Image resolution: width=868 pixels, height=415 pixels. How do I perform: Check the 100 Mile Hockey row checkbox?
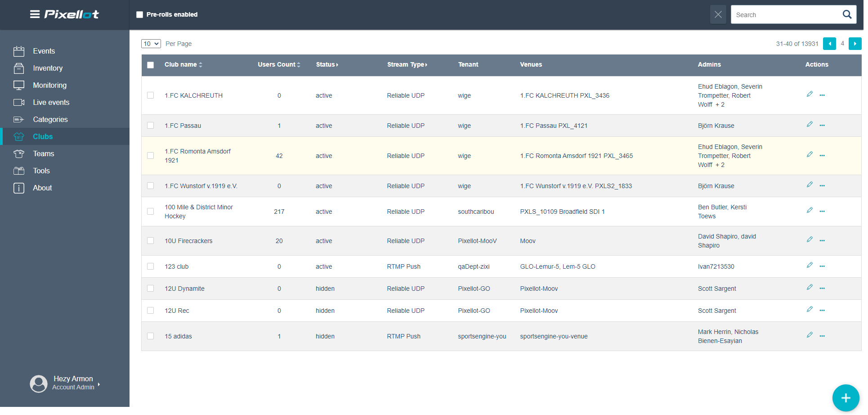151,212
